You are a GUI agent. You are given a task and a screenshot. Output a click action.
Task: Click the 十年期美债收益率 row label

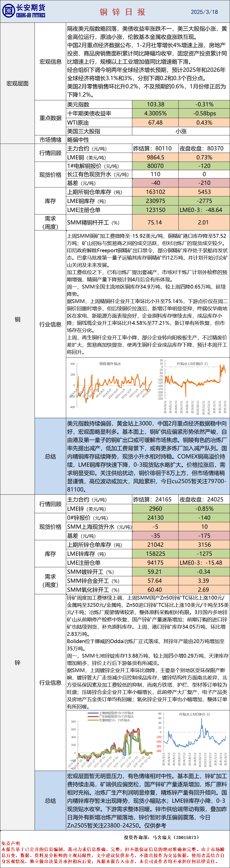(x=89, y=114)
